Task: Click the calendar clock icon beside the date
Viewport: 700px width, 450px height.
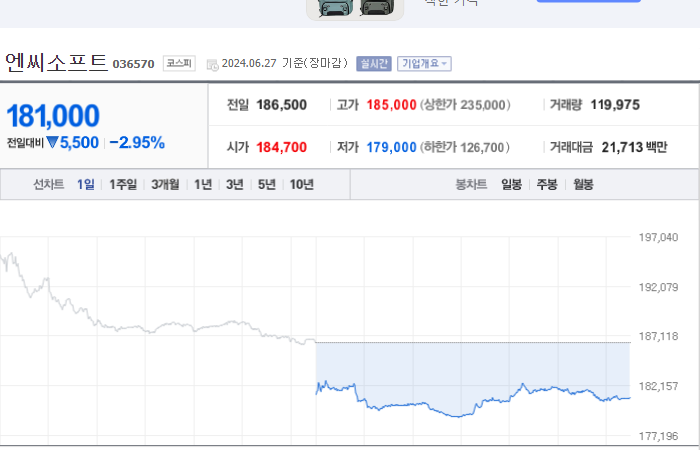Action: tap(212, 65)
